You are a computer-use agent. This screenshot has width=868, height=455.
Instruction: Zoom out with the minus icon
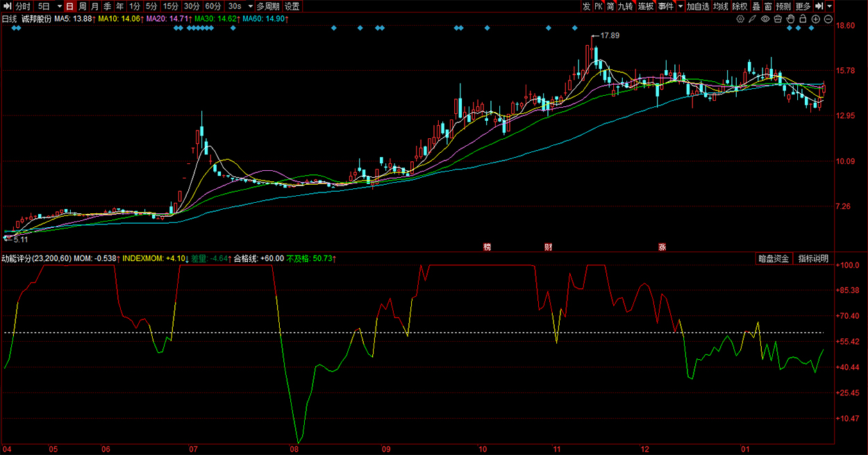pyautogui.click(x=828, y=19)
